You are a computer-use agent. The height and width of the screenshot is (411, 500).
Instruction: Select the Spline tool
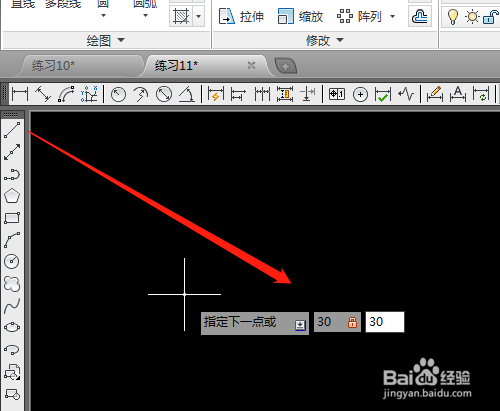(x=12, y=306)
